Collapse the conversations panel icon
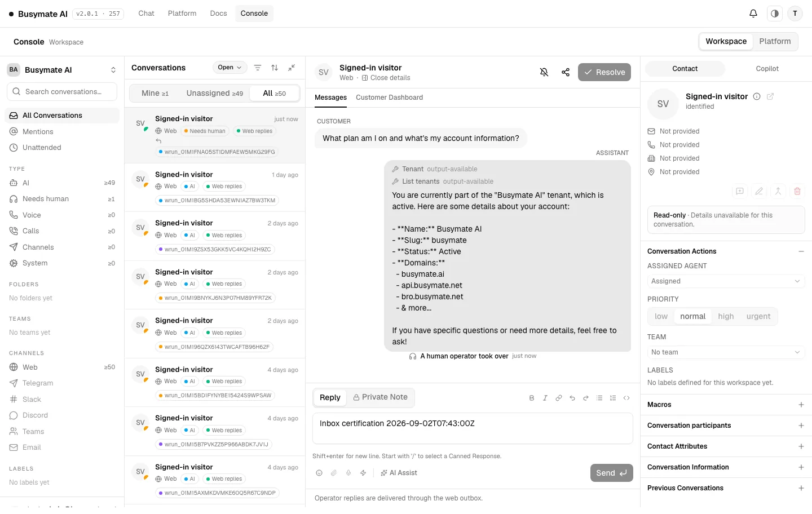The width and height of the screenshot is (812, 514). coord(292,68)
